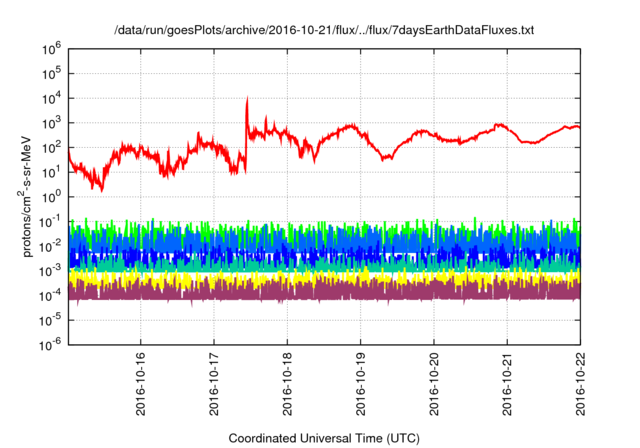
Task: Click the date label 2016-10-16
Action: coord(141,384)
